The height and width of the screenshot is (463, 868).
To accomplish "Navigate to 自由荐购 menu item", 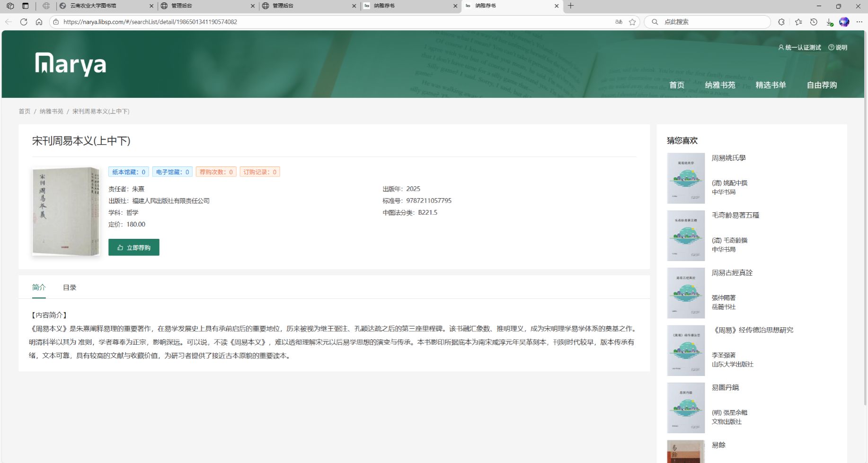I will (822, 85).
